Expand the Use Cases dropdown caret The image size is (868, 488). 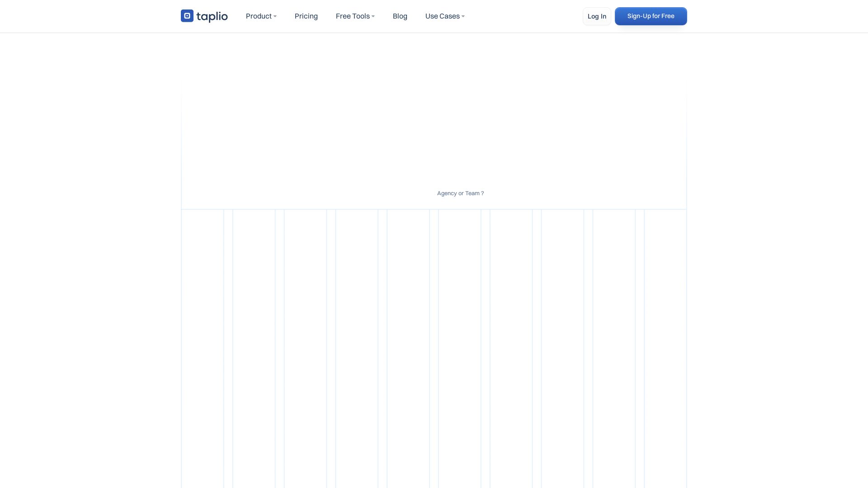[463, 17]
